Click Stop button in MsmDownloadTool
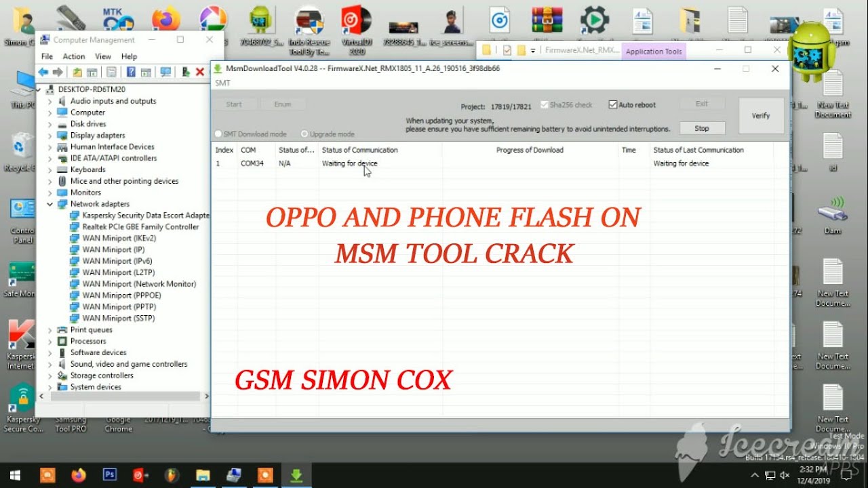Screen dimensions: 868x488 [x=702, y=128]
